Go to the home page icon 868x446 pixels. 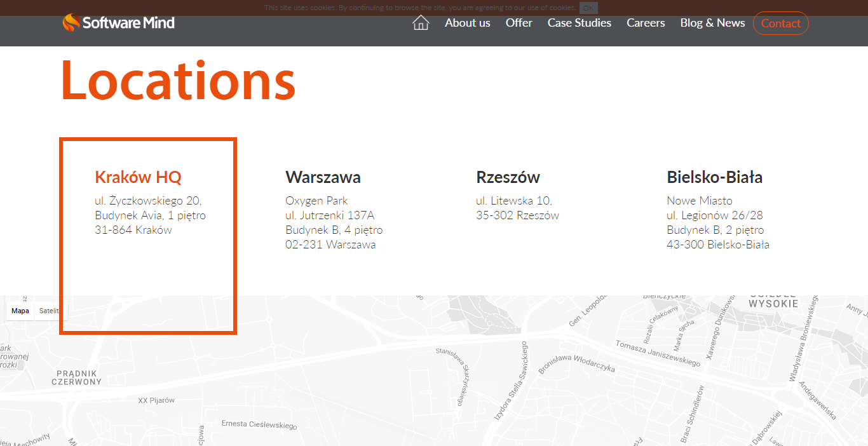tap(421, 23)
